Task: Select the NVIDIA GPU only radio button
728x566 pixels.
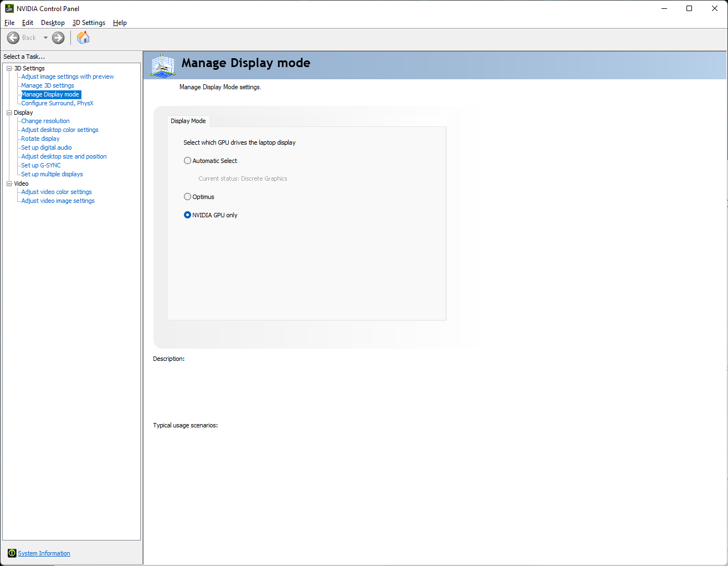Action: coord(187,215)
